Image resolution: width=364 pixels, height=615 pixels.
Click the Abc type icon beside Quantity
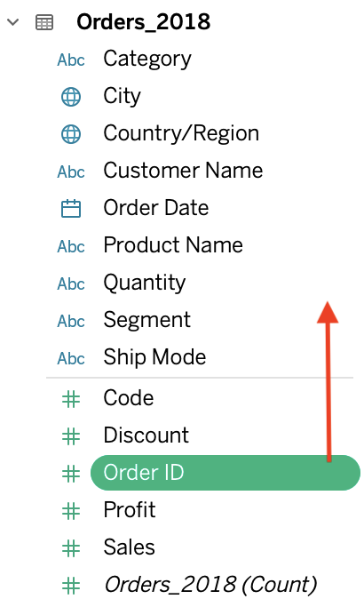[71, 284]
